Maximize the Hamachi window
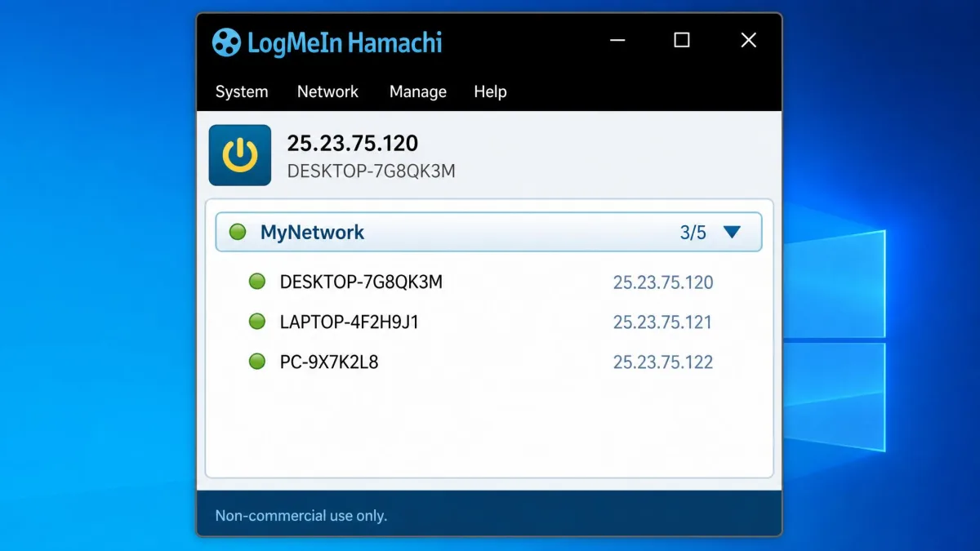This screenshot has width=980, height=551. [x=682, y=40]
